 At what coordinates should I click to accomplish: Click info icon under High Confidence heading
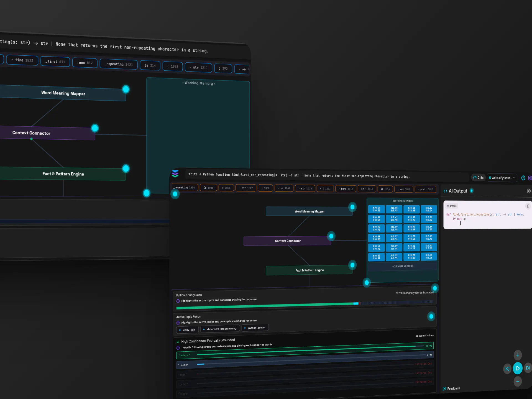coord(178,348)
